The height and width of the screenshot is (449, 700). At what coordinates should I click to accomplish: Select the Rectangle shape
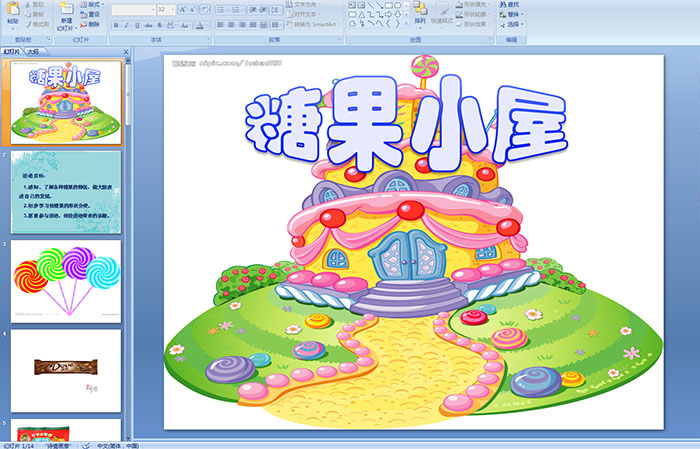point(388,5)
